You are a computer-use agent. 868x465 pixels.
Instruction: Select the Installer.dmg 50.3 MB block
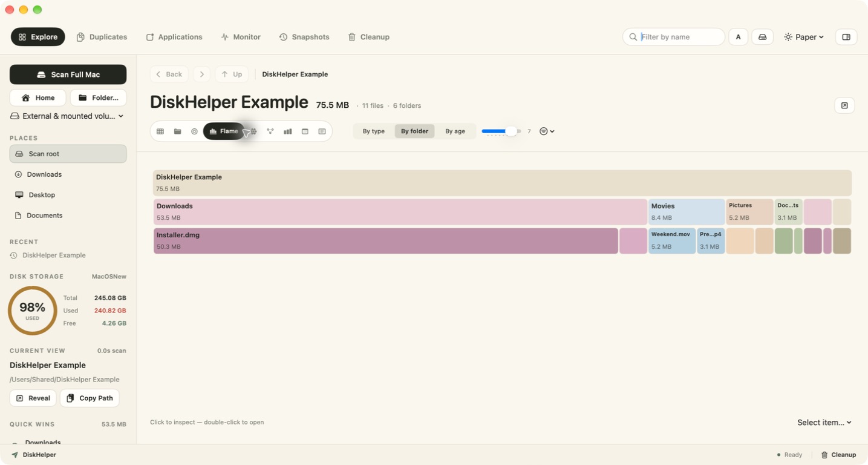(386, 241)
